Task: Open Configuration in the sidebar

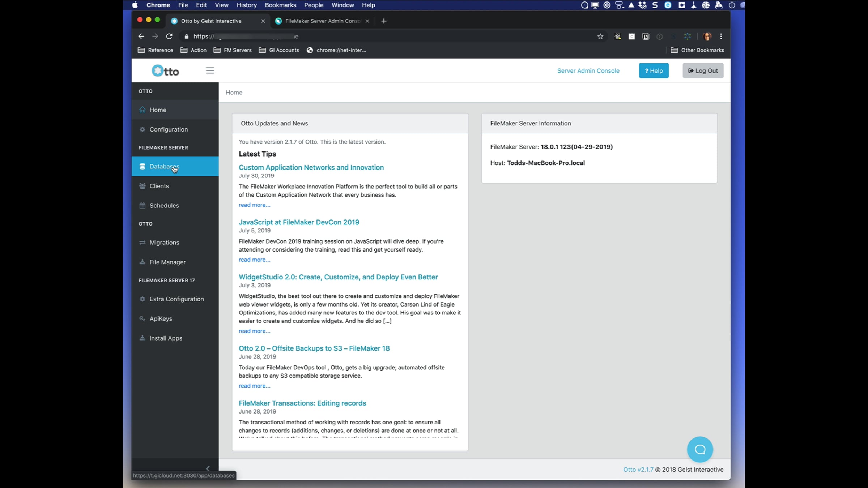Action: [x=175, y=129]
